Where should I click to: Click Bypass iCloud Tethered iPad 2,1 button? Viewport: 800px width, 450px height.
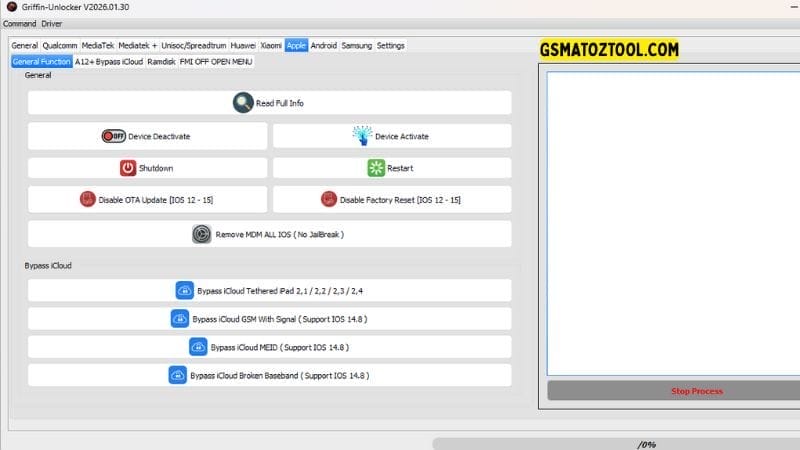click(269, 290)
